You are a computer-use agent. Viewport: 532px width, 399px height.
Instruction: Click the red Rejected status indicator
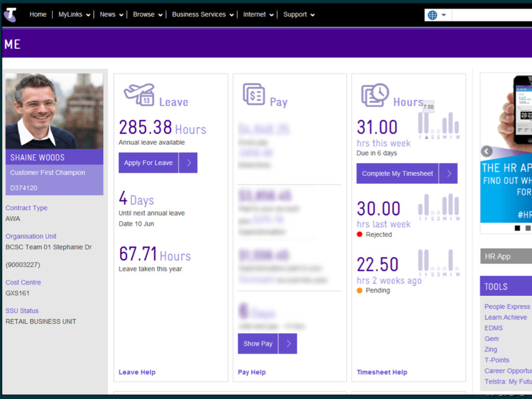[360, 234]
